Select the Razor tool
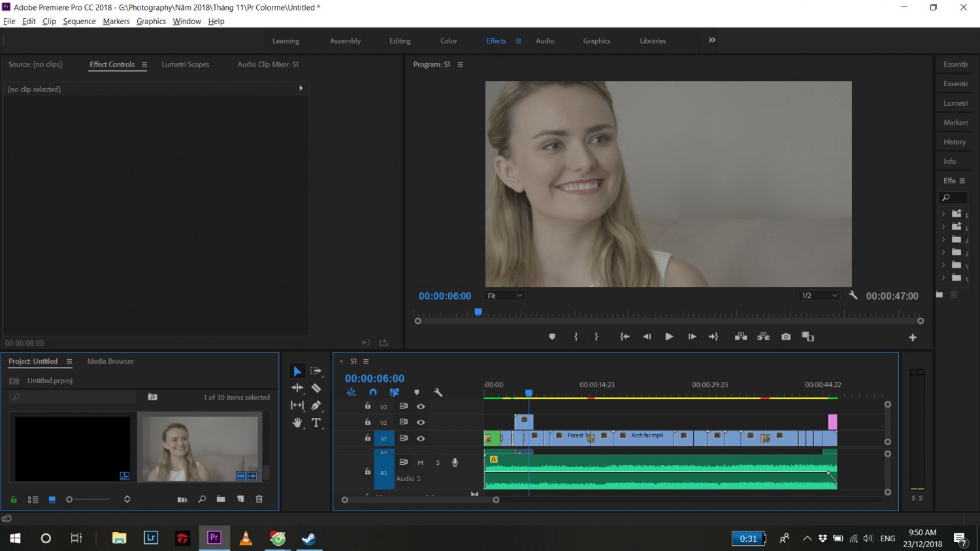The height and width of the screenshot is (551, 980). (316, 388)
